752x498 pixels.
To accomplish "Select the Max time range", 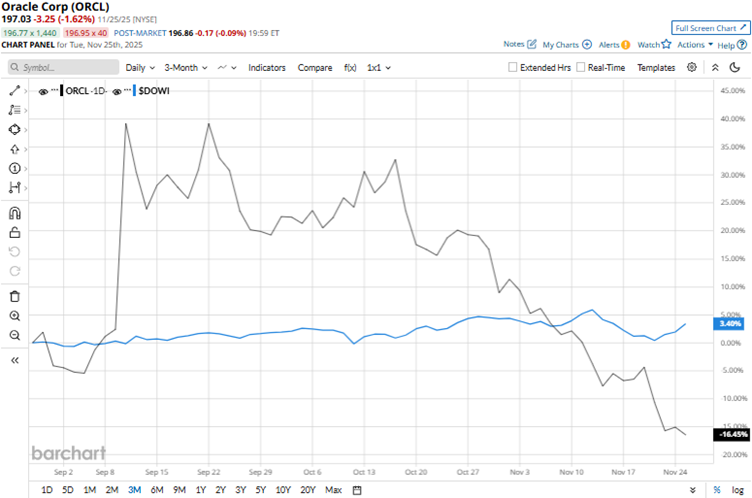I will pos(333,490).
